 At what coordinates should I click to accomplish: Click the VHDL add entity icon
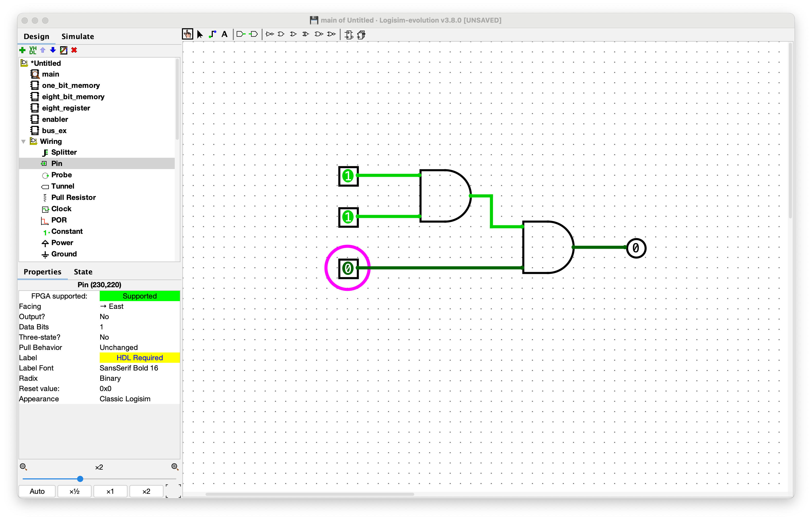tap(33, 50)
